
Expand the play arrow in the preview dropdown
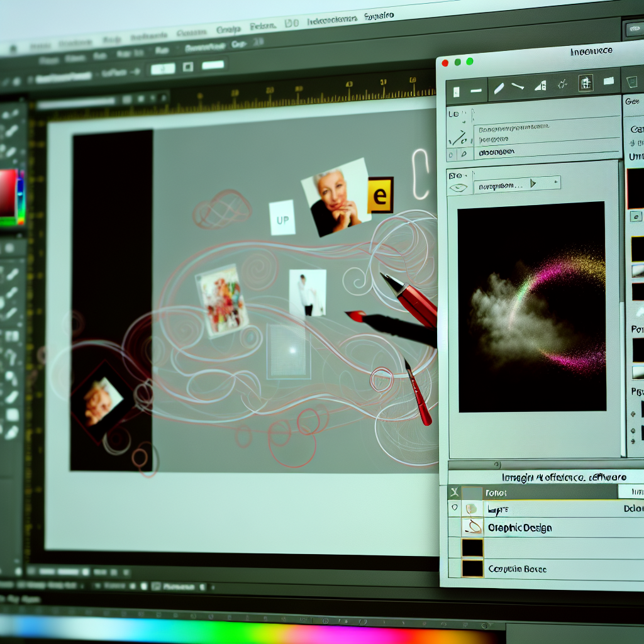(x=533, y=184)
